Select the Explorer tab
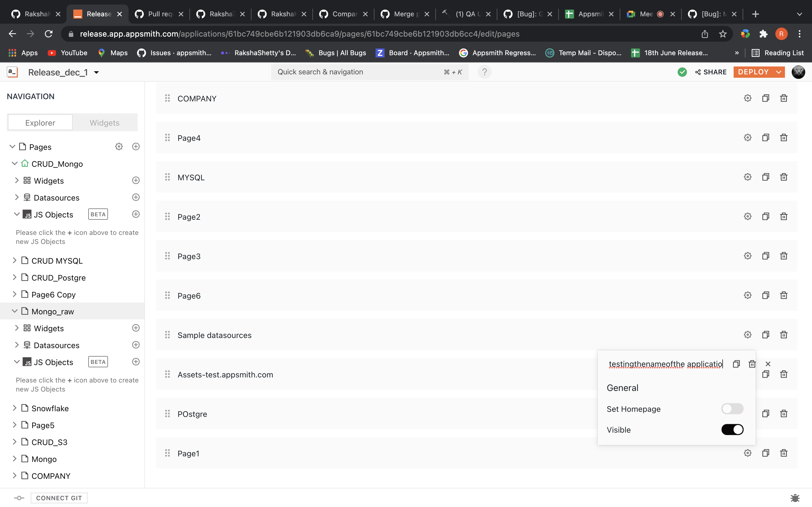Viewport: 812px width, 507px height. (x=40, y=123)
